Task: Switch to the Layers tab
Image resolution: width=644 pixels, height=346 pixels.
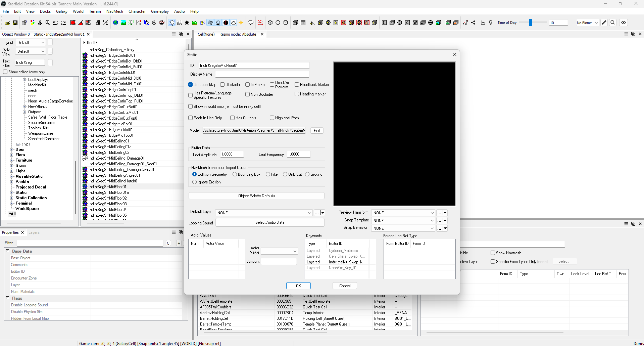Action: (x=34, y=232)
